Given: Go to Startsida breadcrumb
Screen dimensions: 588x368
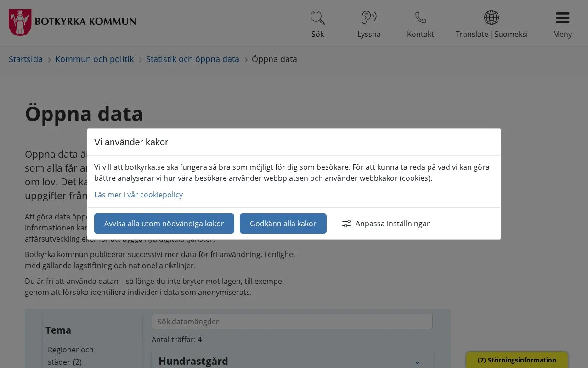Looking at the screenshot, I should (26, 59).
